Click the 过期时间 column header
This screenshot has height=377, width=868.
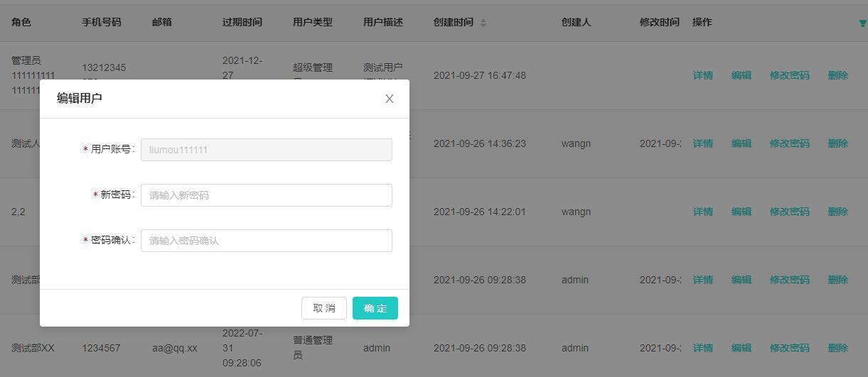[x=242, y=22]
